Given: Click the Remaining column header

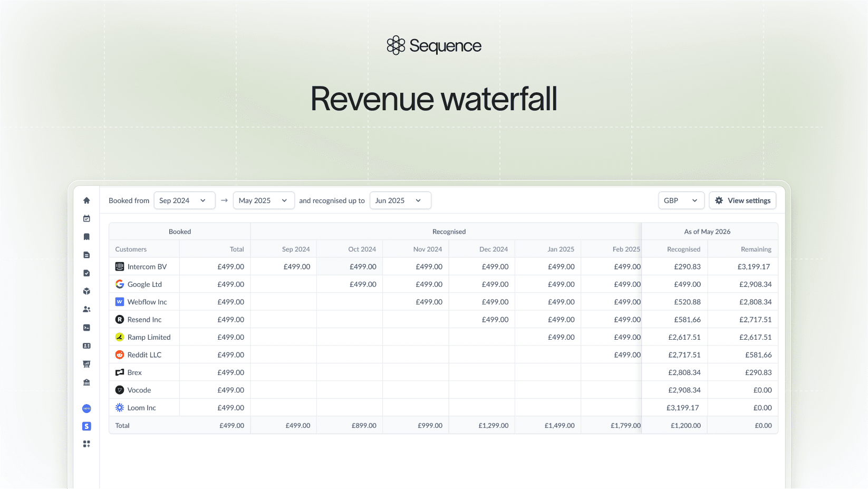Looking at the screenshot, I should pyautogui.click(x=756, y=250).
